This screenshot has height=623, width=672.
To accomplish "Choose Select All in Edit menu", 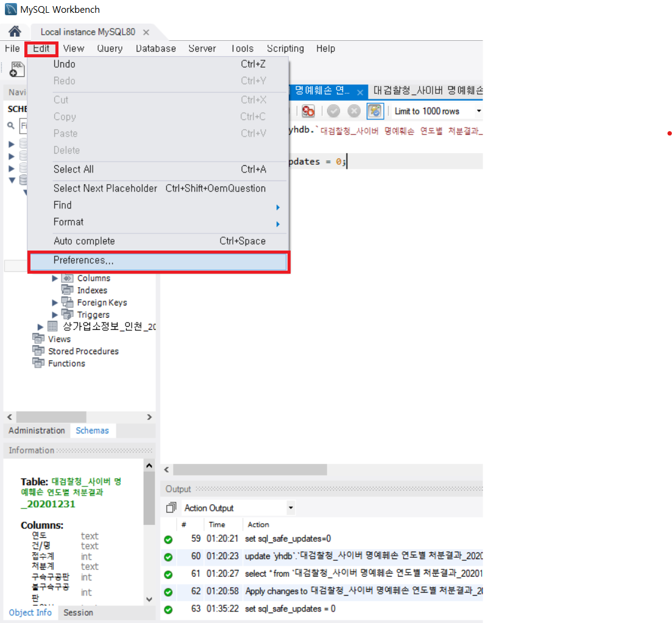I will 159,169.
